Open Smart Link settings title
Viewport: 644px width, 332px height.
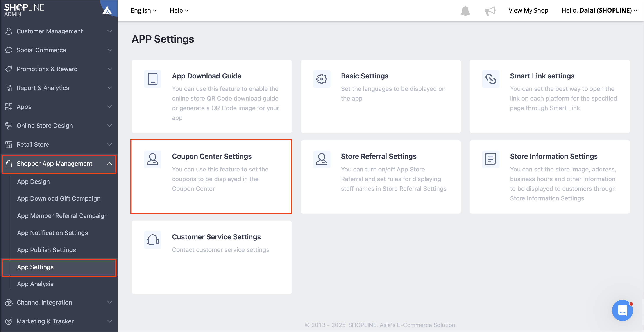pos(542,76)
